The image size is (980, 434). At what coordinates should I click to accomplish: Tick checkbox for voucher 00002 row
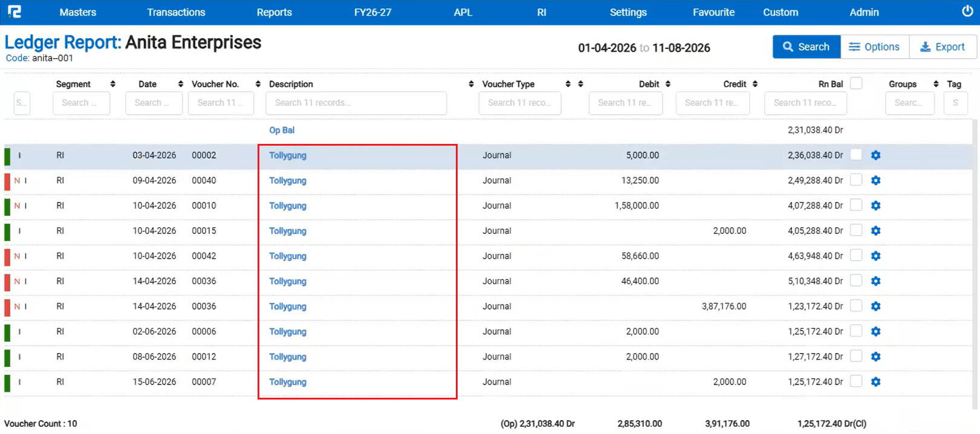click(856, 155)
